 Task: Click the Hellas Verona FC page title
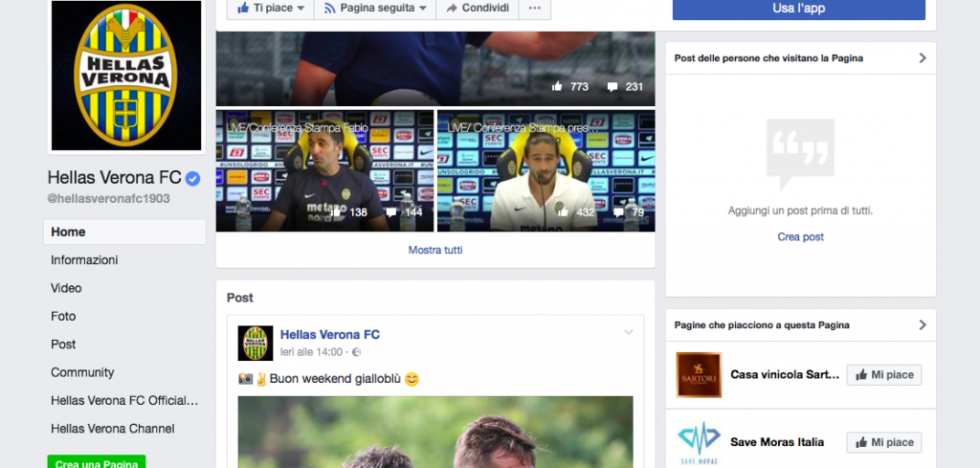[115, 178]
